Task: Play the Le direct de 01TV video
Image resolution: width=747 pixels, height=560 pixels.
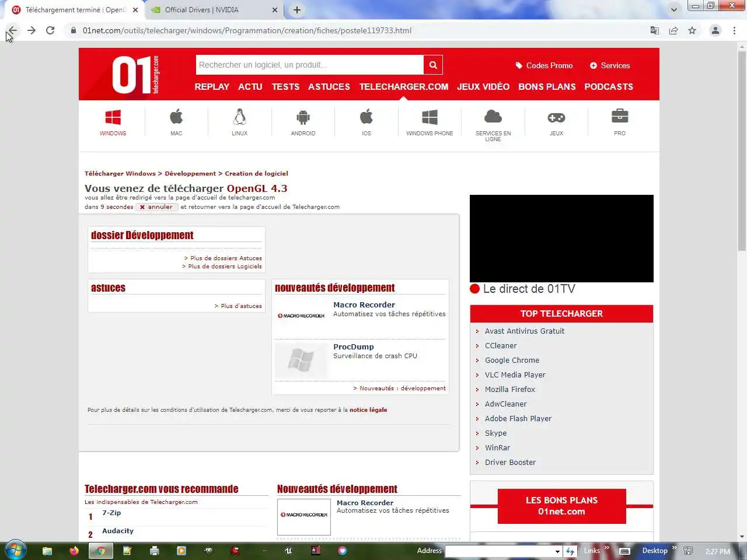Action: tap(561, 239)
